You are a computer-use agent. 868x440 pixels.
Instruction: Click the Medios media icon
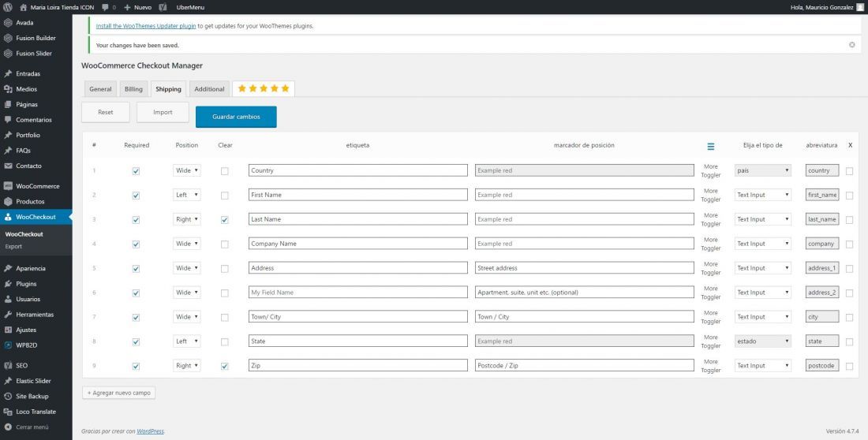coord(8,89)
